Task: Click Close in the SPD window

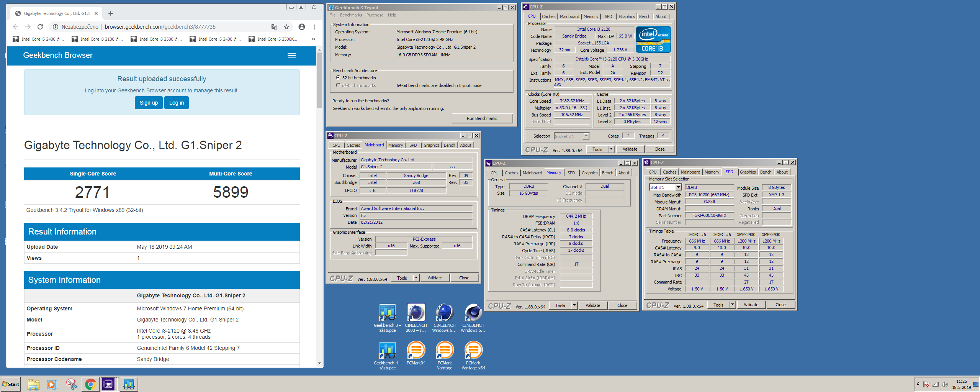Action: click(x=780, y=305)
